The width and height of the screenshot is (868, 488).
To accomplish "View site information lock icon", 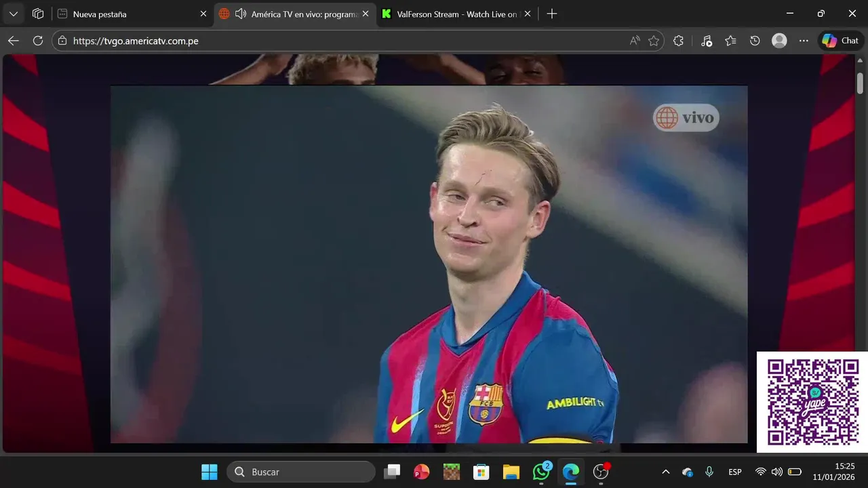I will (62, 41).
